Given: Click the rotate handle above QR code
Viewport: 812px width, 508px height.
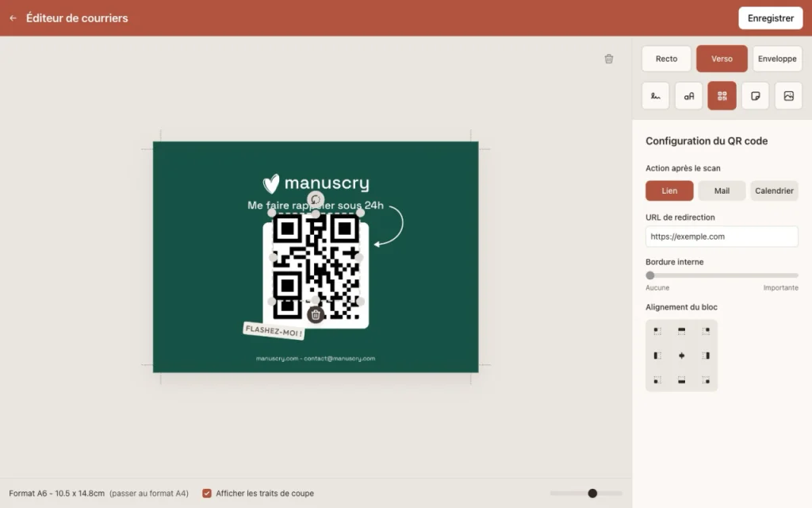Looking at the screenshot, I should [x=316, y=199].
